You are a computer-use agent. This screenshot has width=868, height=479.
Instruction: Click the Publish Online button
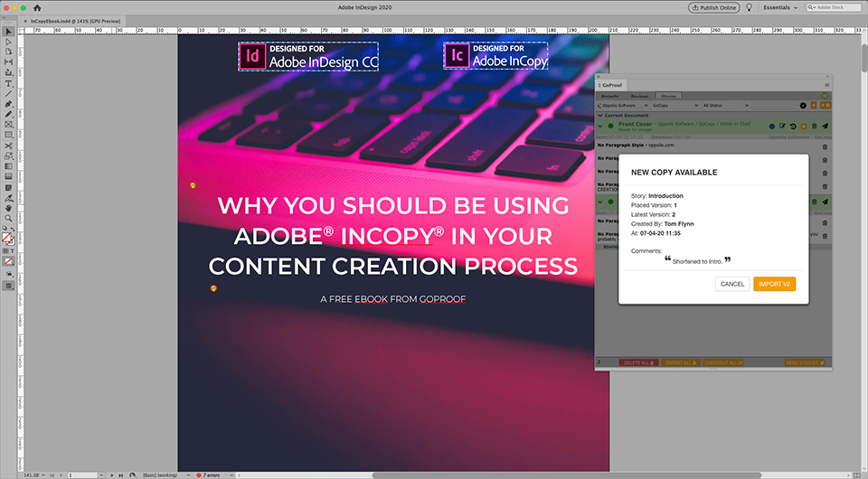point(714,8)
